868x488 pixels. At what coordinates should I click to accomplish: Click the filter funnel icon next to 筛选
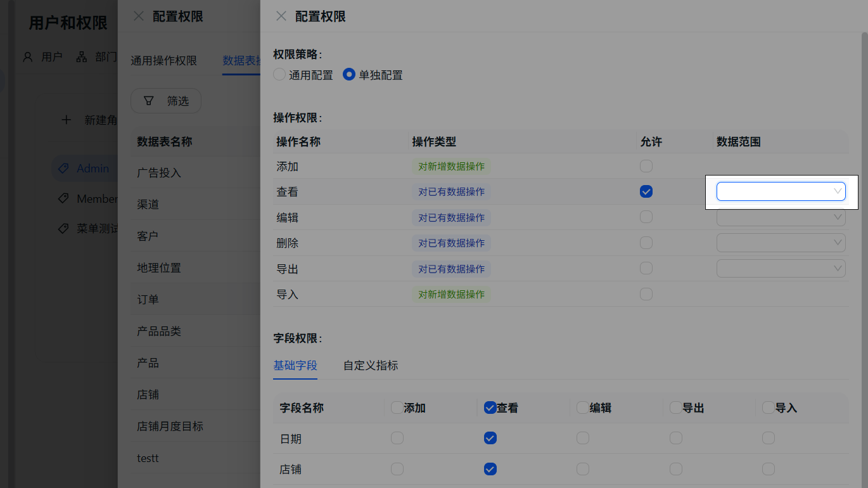point(149,101)
